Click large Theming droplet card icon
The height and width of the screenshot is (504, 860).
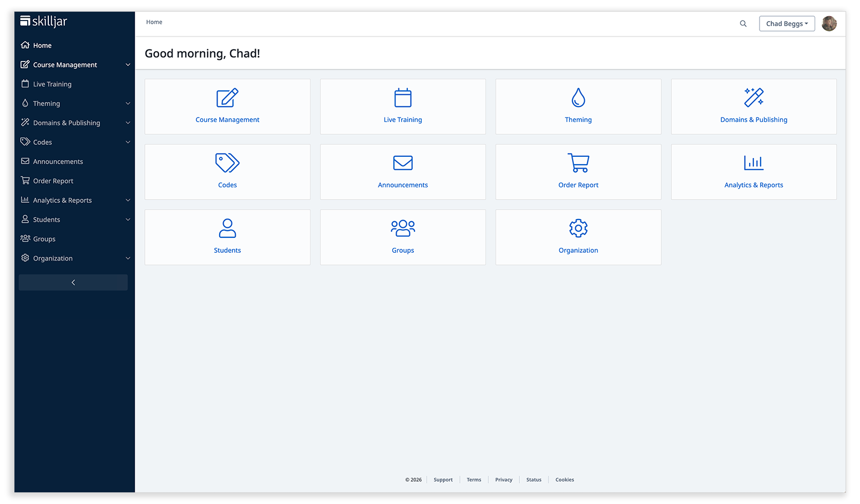click(x=578, y=98)
